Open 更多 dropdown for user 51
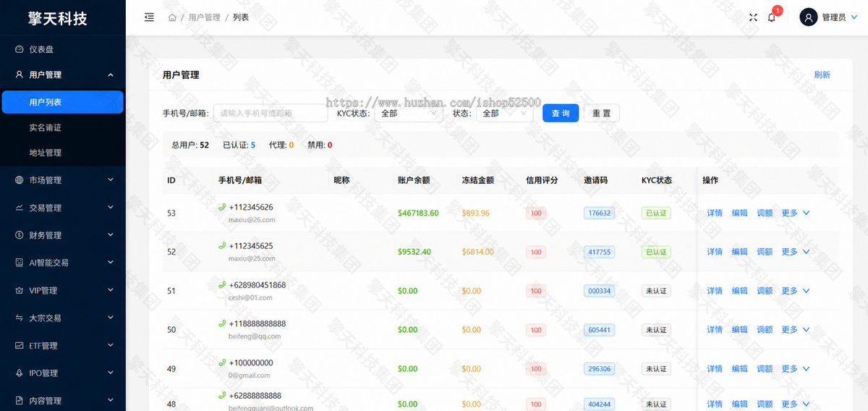Viewport: 868px width, 411px height. tap(795, 291)
